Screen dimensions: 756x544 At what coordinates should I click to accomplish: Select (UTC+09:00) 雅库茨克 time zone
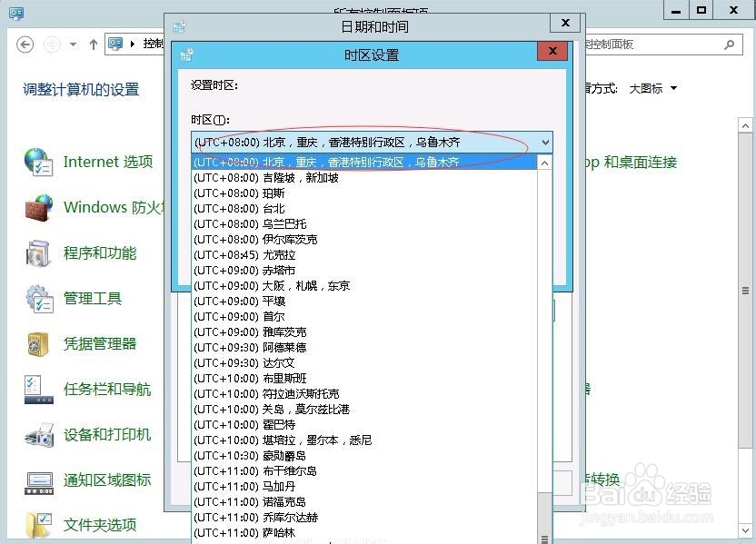(x=364, y=332)
